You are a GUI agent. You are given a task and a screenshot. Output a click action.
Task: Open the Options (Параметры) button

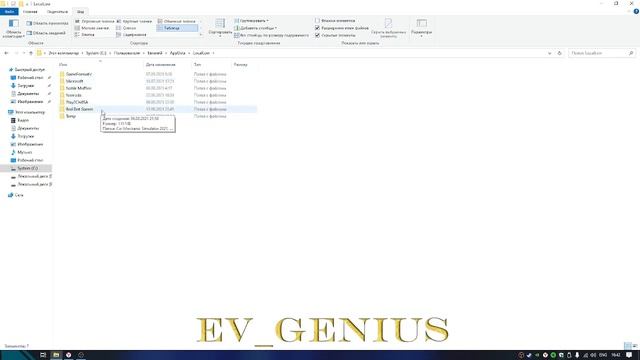[x=421, y=28]
